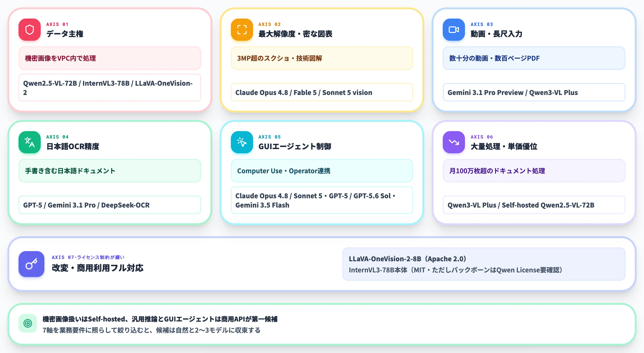Click the 機密画像をVPC内で処理 pill

pos(110,58)
